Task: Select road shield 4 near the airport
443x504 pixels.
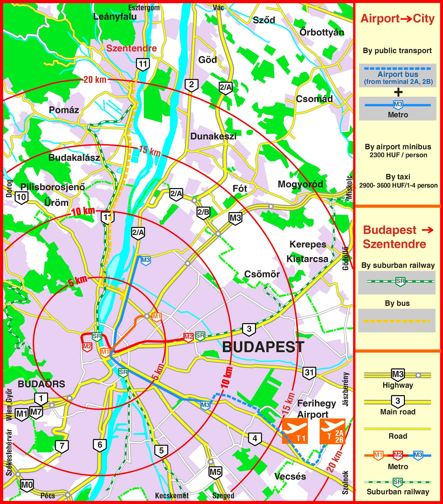Action: tap(255, 439)
